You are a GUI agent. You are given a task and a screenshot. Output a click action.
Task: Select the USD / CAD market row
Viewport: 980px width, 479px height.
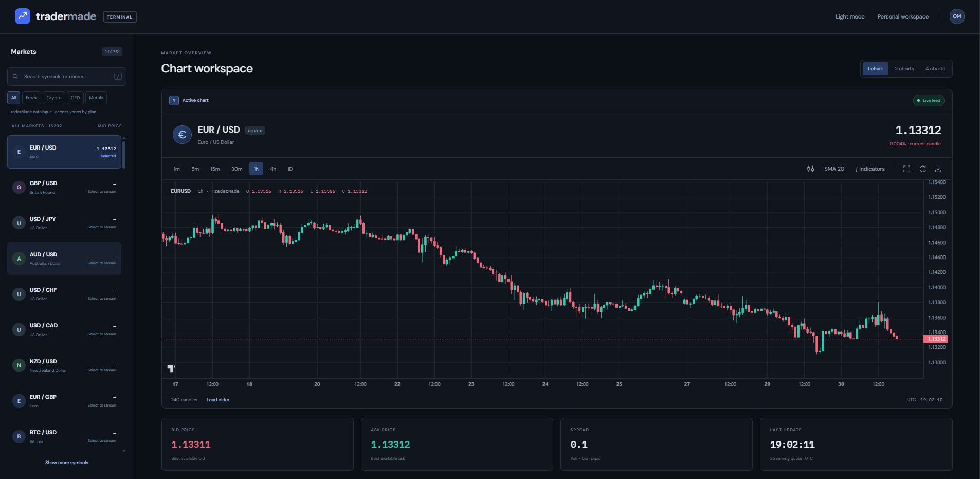(x=64, y=330)
